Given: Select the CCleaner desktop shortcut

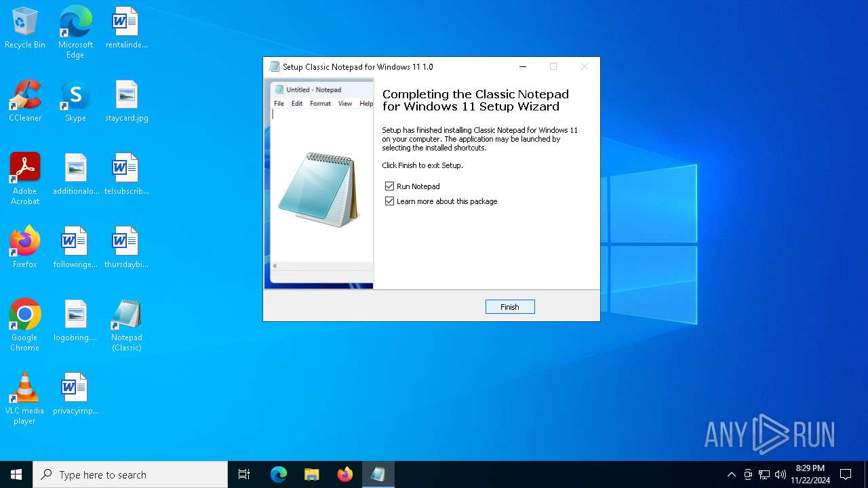Looking at the screenshot, I should (x=25, y=101).
